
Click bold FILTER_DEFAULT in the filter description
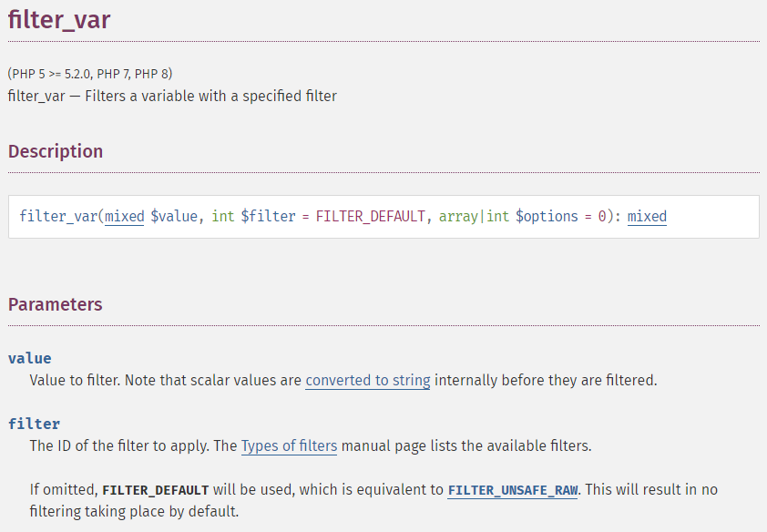point(156,490)
